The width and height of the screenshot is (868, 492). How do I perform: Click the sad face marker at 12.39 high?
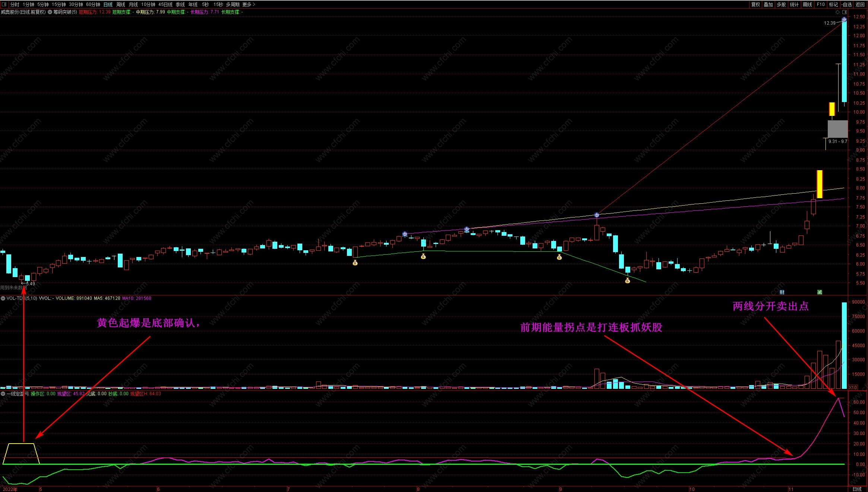[x=844, y=19]
